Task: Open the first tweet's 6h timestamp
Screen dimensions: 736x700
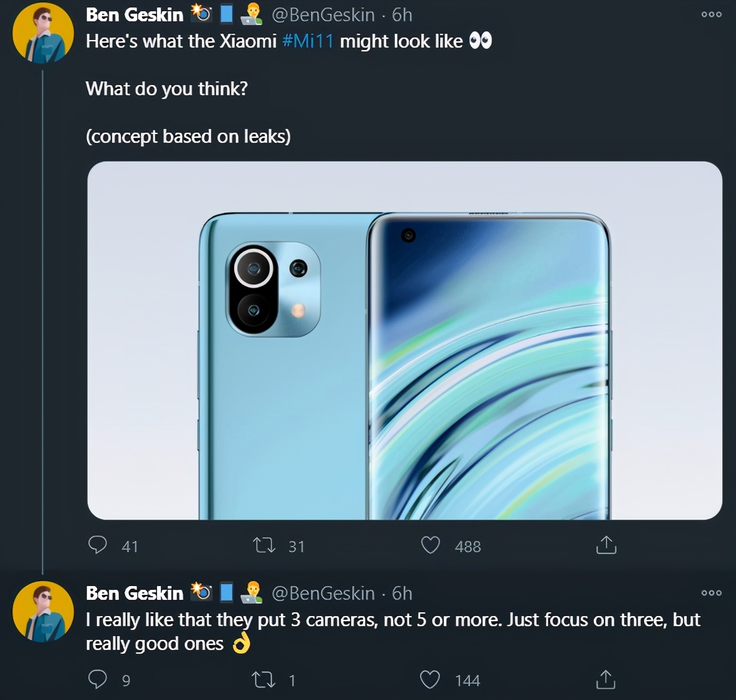Action: click(402, 14)
